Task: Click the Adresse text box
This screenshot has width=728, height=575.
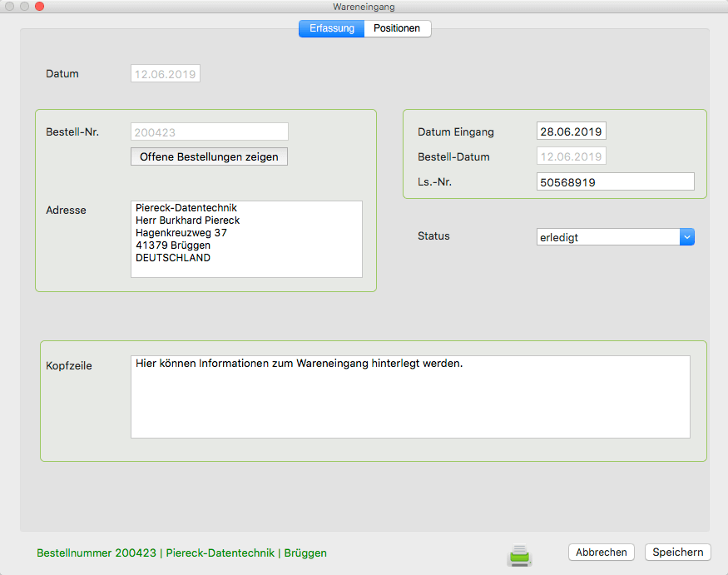Action: click(246, 239)
